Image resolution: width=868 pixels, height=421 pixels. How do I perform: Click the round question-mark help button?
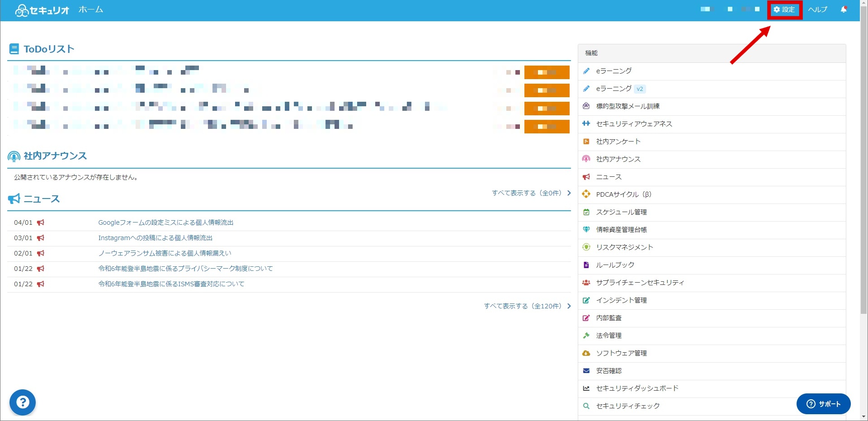23,402
